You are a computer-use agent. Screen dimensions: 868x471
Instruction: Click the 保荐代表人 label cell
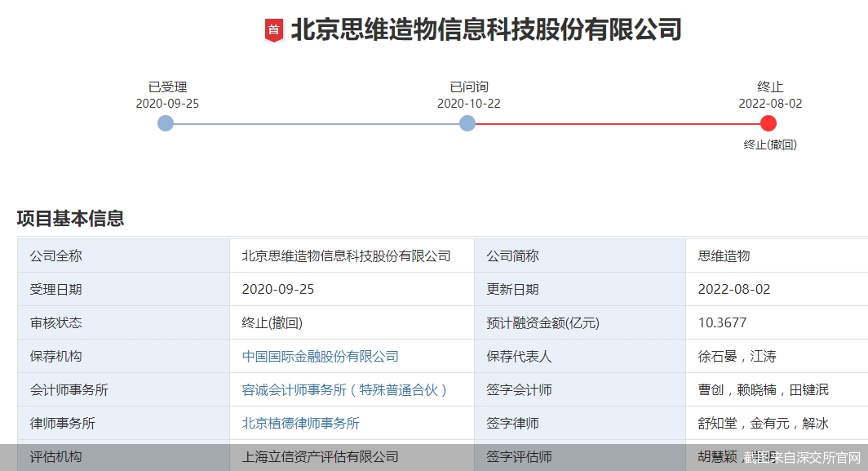coord(580,356)
